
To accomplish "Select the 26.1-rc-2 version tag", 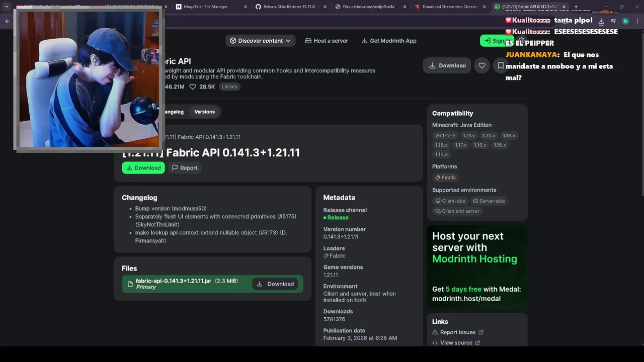I will coord(445,136).
